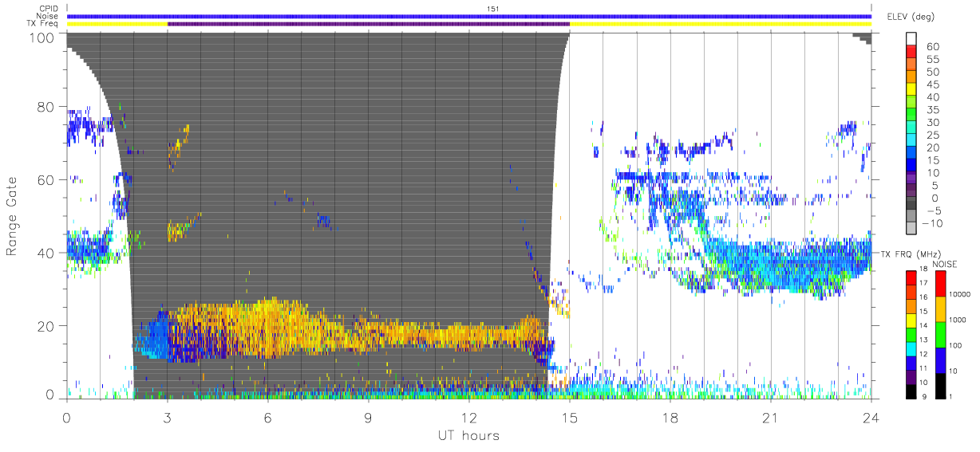Click the '9' label on the TX FRQ scale
This screenshot has height=452, width=980.
coord(924,397)
